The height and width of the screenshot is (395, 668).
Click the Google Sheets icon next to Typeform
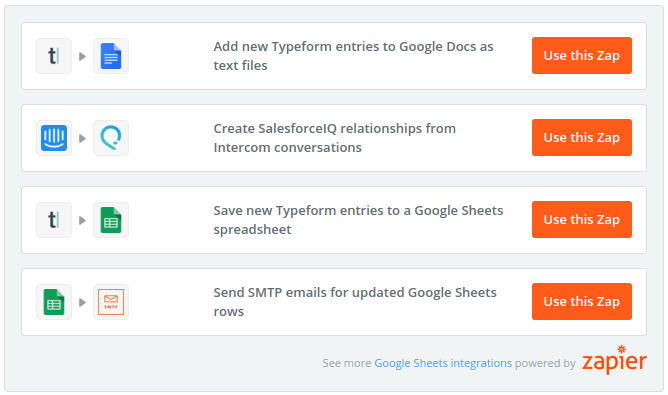pos(111,220)
